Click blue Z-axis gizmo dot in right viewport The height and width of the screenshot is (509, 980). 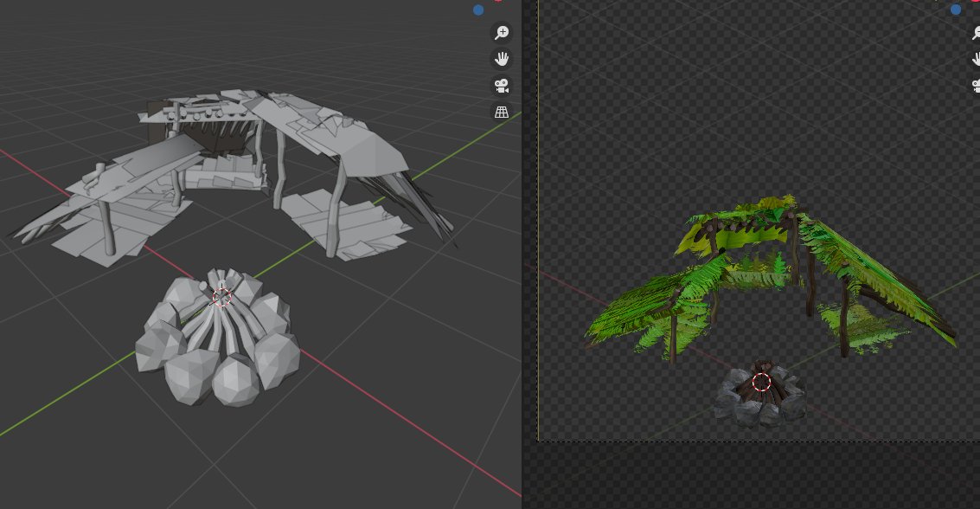click(x=956, y=10)
